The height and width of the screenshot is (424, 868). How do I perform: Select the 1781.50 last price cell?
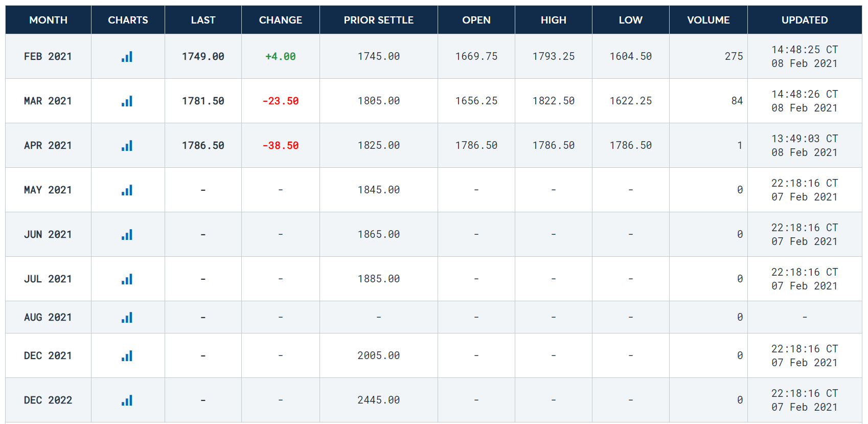tap(203, 101)
